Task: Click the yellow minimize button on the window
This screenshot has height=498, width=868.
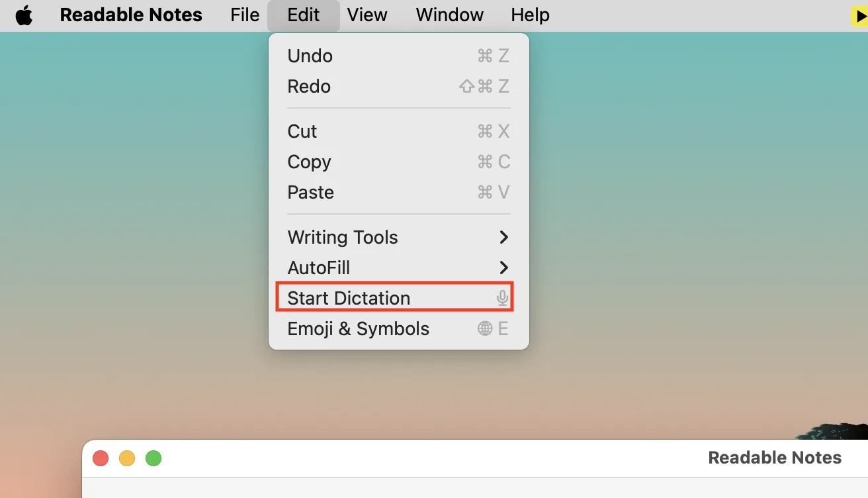Action: (126, 458)
